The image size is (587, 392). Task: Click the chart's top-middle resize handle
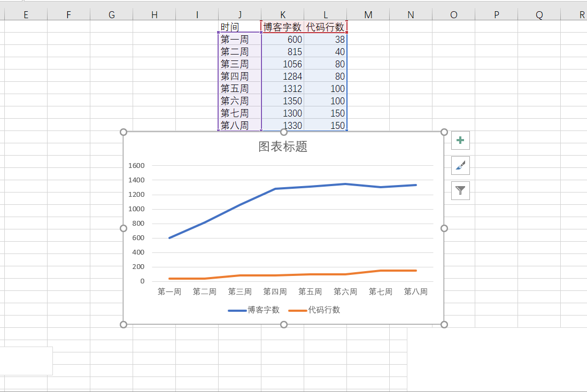[284, 132]
